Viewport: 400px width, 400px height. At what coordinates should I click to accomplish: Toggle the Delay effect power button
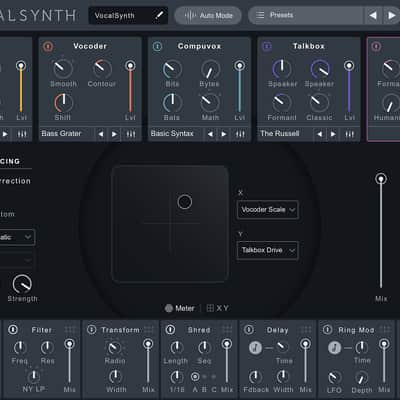click(x=249, y=330)
